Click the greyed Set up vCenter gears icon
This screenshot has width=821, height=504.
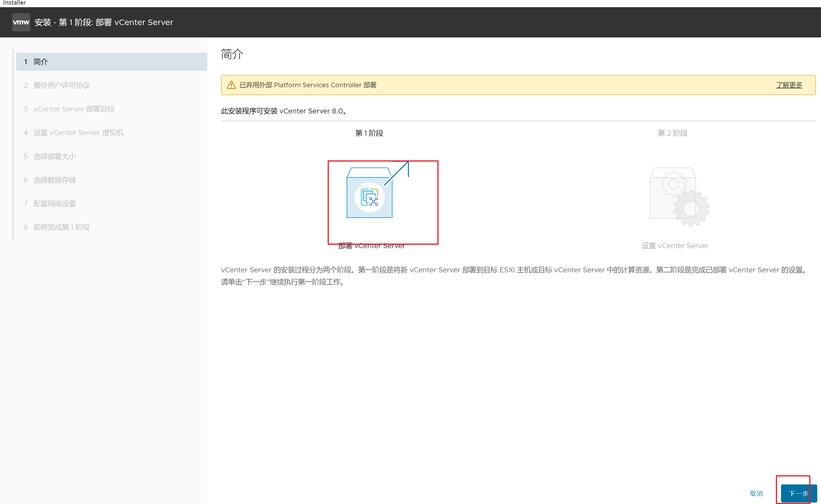679,197
